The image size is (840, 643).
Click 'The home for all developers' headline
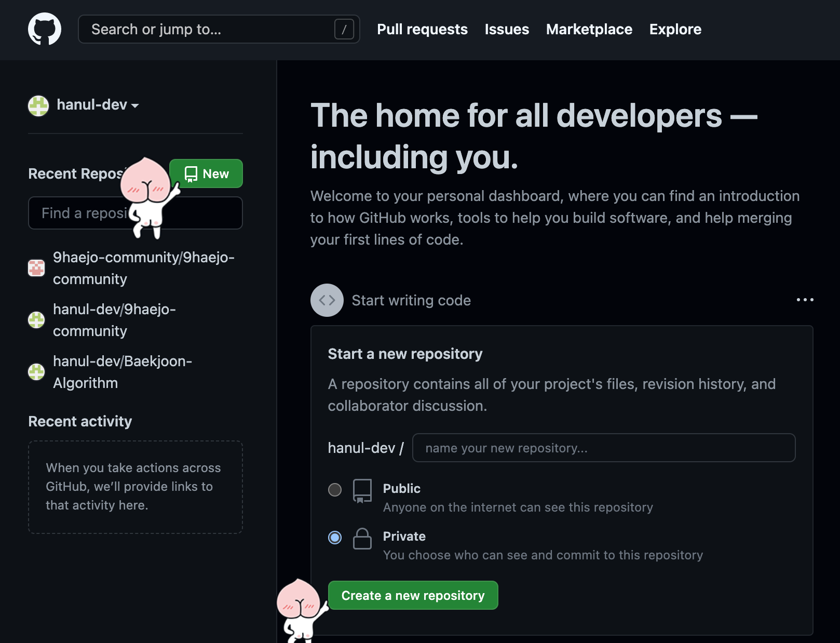point(534,136)
